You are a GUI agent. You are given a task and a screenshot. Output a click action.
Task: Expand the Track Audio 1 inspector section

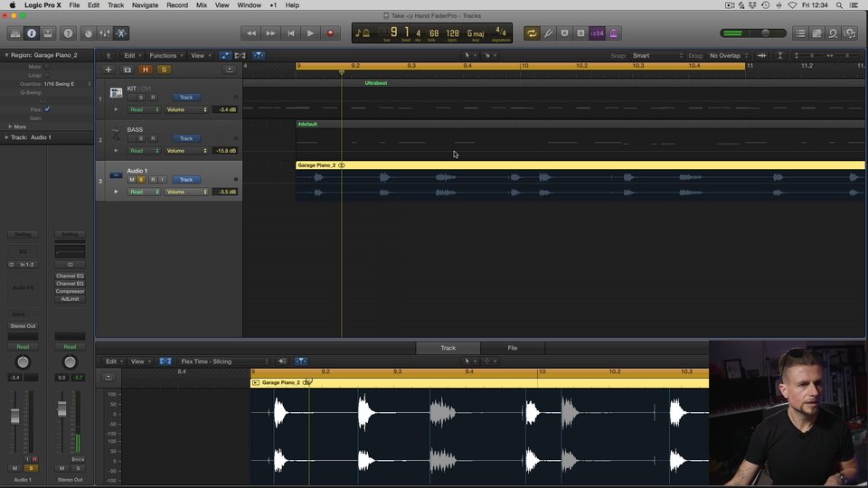tap(6, 137)
